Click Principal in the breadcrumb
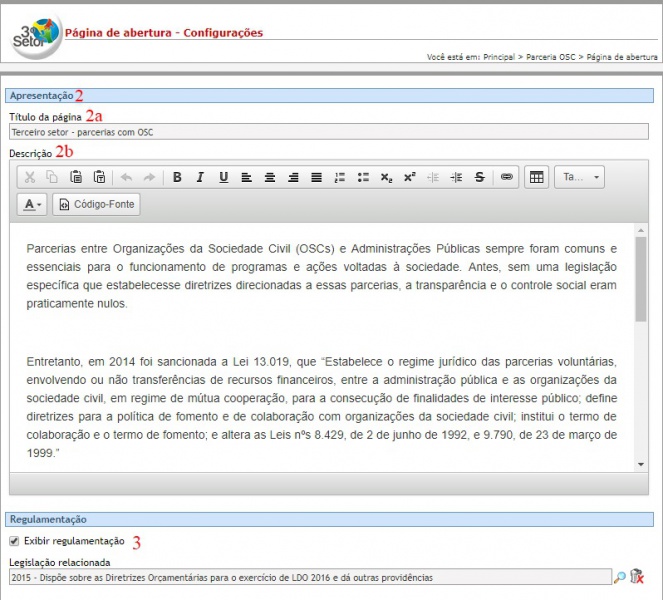 point(499,57)
